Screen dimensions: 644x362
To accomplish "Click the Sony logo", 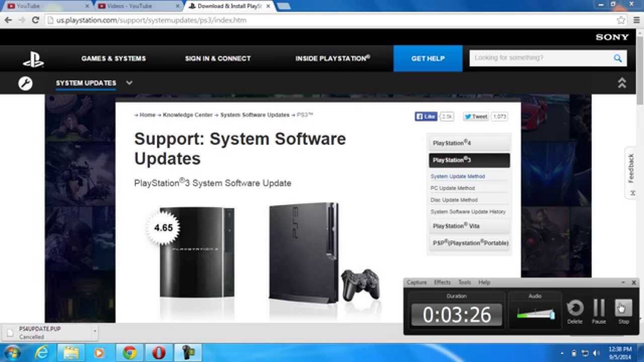I will [612, 37].
